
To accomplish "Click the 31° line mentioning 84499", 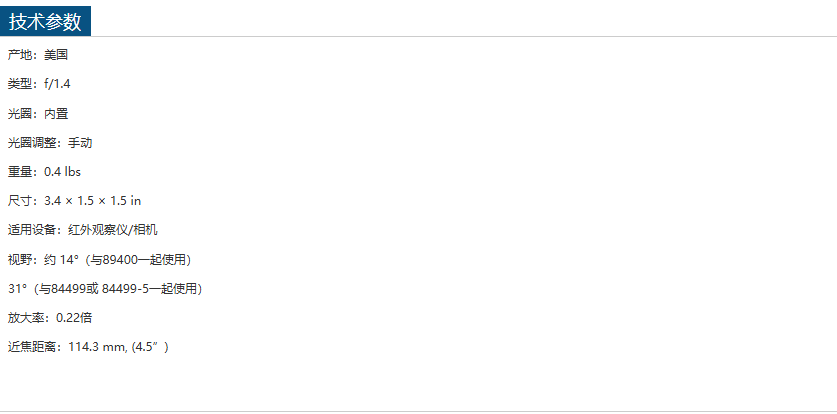I will click(105, 289).
